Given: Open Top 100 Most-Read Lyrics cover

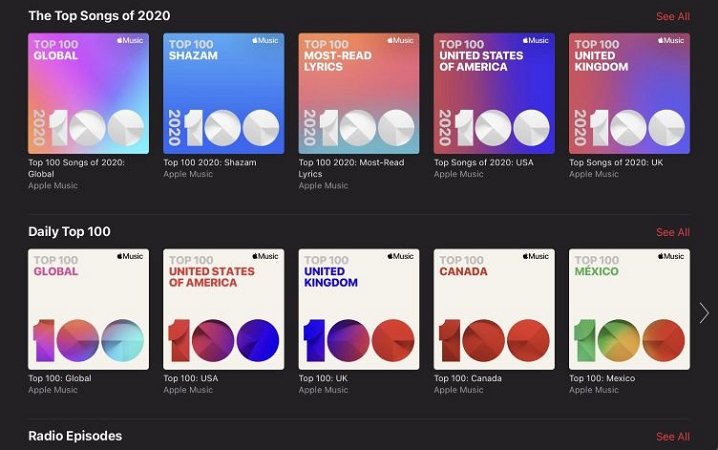Looking at the screenshot, I should click(359, 93).
